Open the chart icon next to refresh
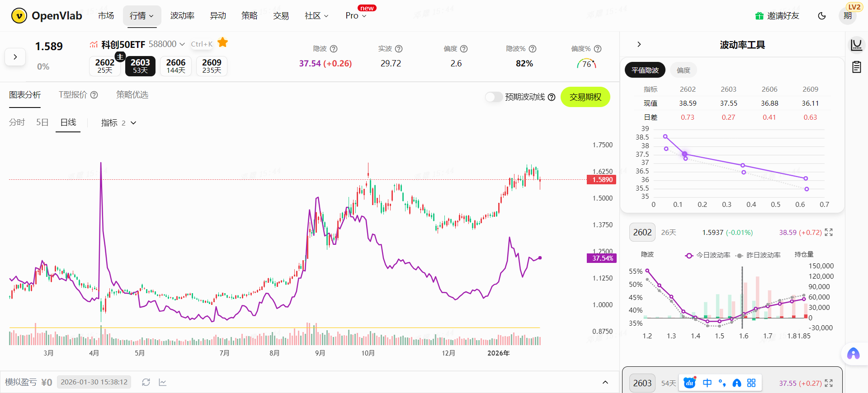The width and height of the screenshot is (868, 393). coord(163,382)
